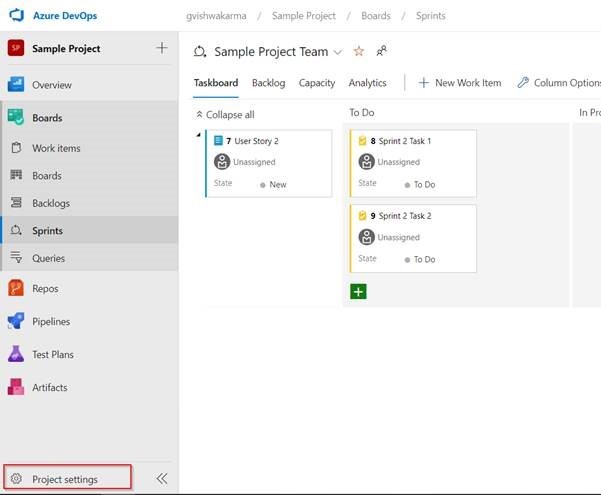The width and height of the screenshot is (601, 495).
Task: Click the Sprint 2 Task 1 clipboard icon
Action: coord(362,141)
